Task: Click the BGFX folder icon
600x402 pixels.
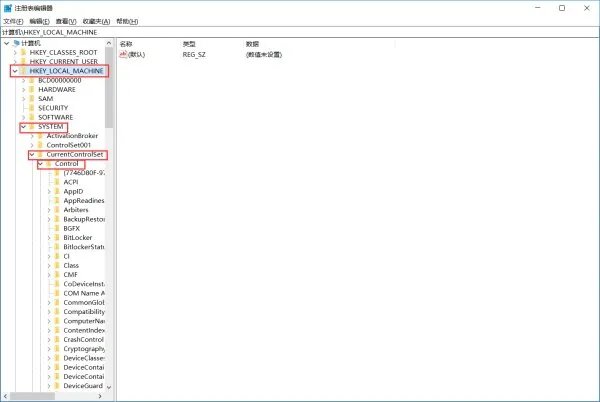Action: [x=57, y=228]
